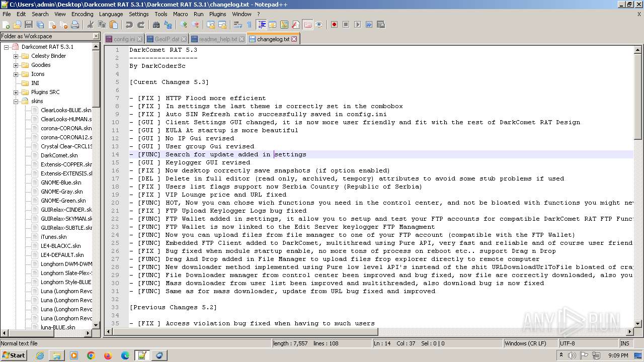Open the Document Map icon
Viewport: 644px width, 362px height.
(284, 25)
